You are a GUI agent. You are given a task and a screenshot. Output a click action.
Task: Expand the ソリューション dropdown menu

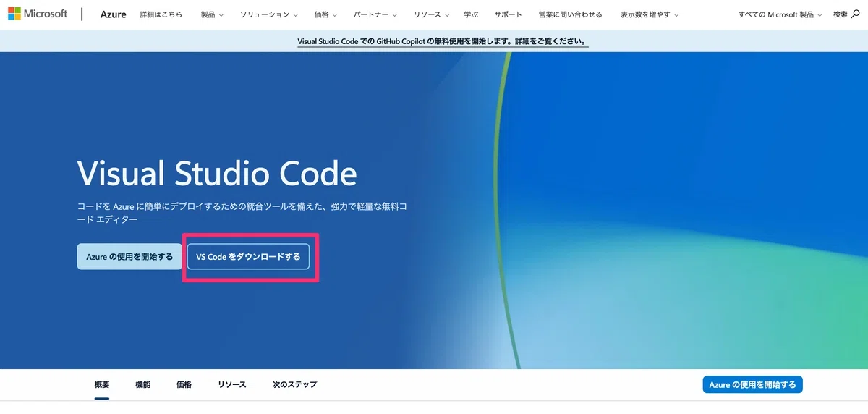click(x=268, y=14)
